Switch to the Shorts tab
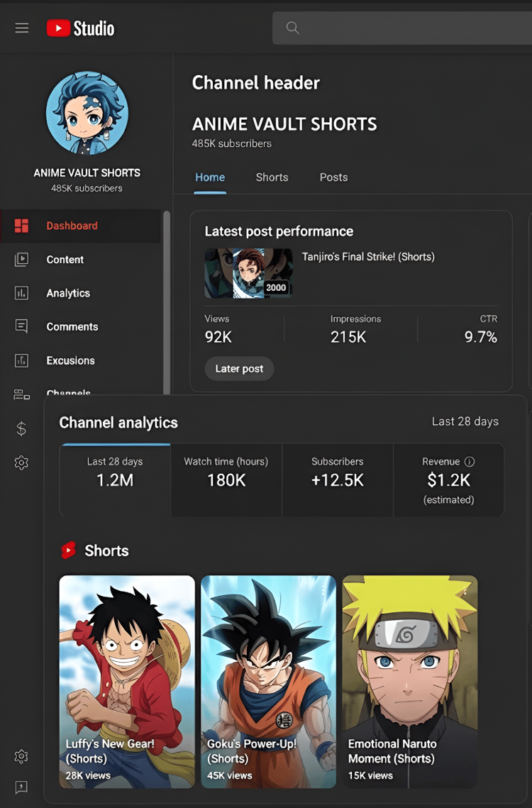 (x=272, y=177)
